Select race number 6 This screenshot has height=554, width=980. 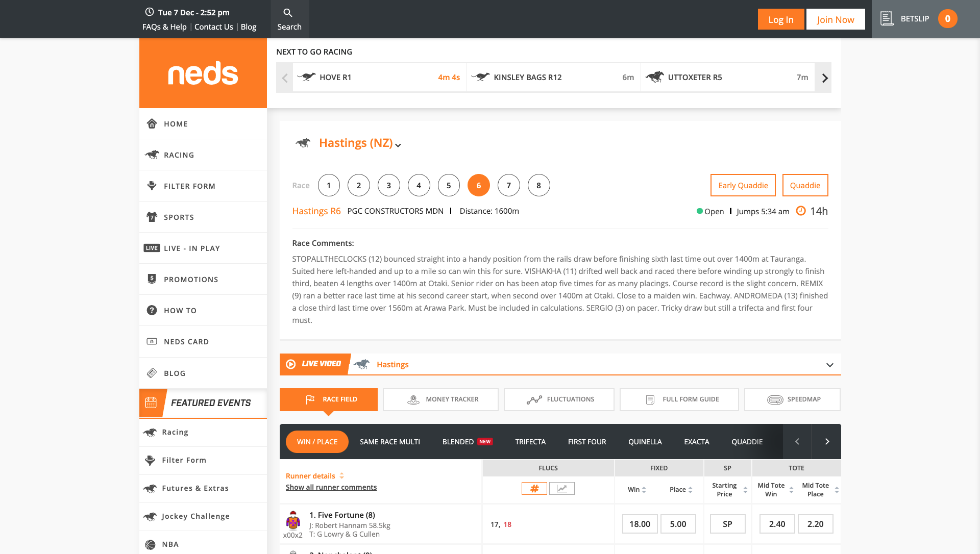tap(479, 185)
